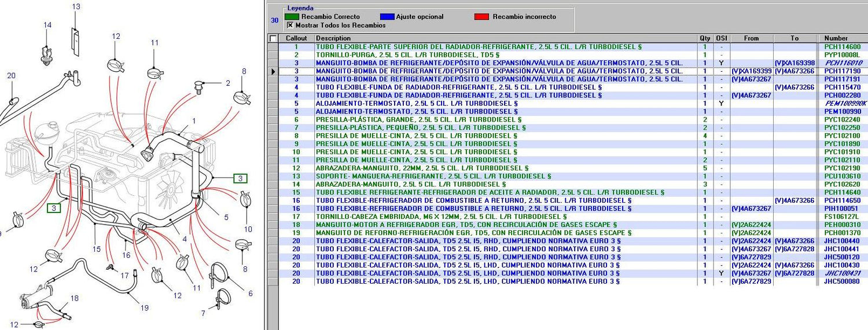This screenshot has width=868, height=330.
Task: Click the green 'Recambio Correcto' swatch
Action: 296,17
